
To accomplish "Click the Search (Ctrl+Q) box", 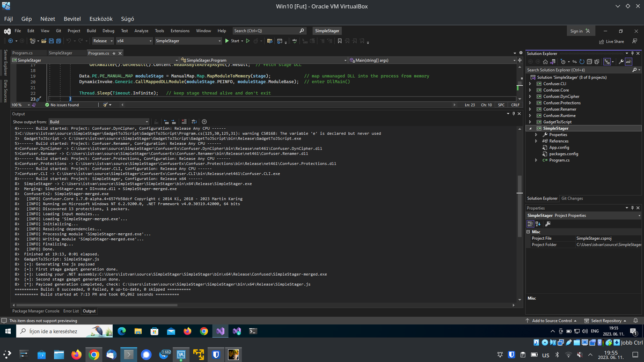I will pos(269,31).
